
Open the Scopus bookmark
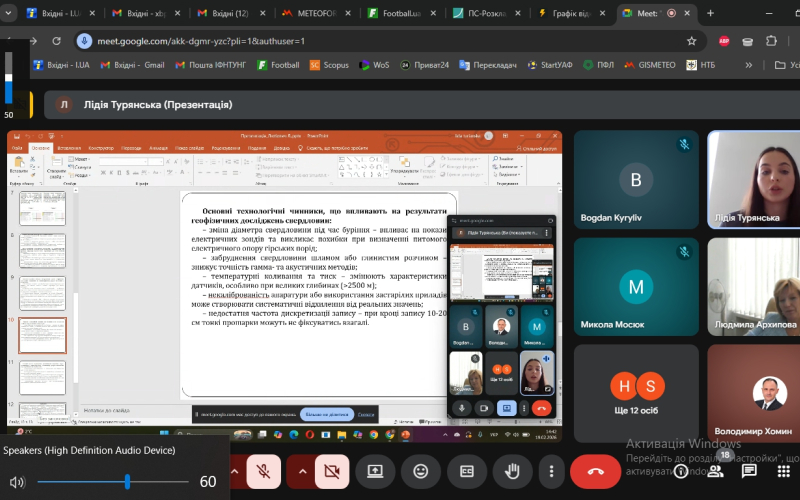tap(329, 65)
